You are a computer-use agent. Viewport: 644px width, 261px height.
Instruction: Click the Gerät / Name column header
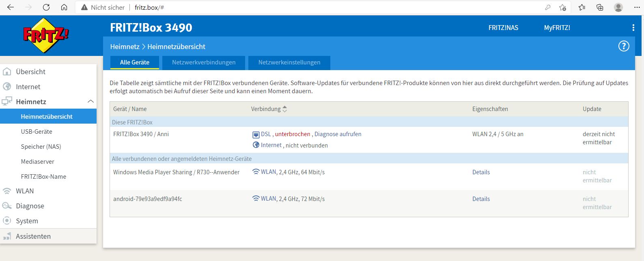click(x=130, y=109)
